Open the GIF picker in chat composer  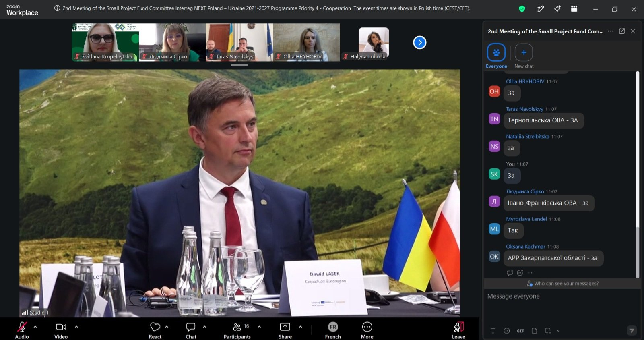520,331
